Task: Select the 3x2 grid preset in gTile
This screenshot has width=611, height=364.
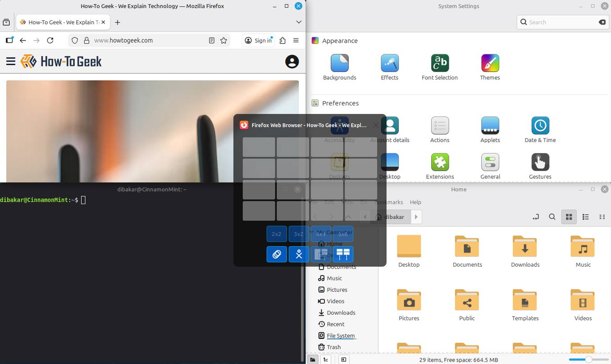Action: pos(299,234)
